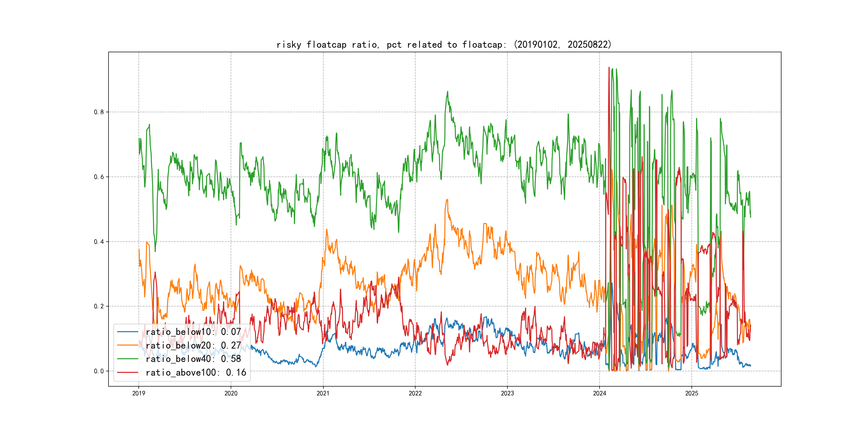Click the 0.4 y-axis tick label
Image resolution: width=868 pixels, height=434 pixels.
point(99,242)
